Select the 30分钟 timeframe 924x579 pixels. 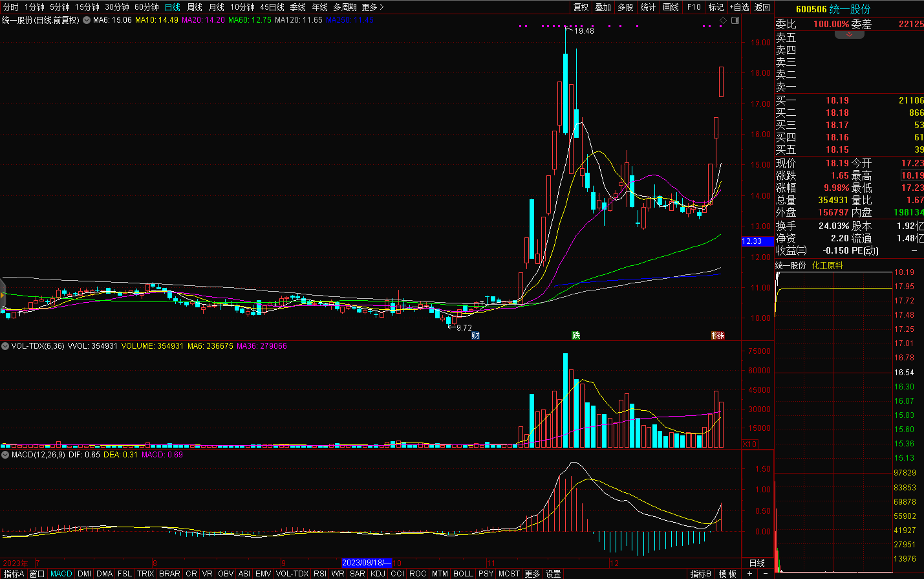[x=117, y=7]
